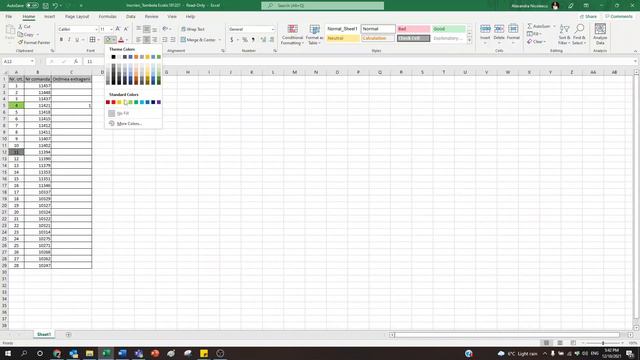Open the File menu tab

(x=9, y=17)
